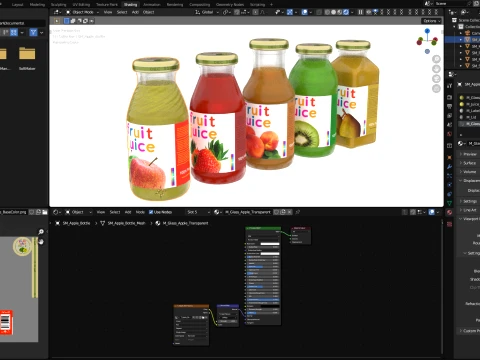Image resolution: width=480 pixels, height=360 pixels.
Task: Open the viewport Options dropdown
Action: click(x=432, y=21)
